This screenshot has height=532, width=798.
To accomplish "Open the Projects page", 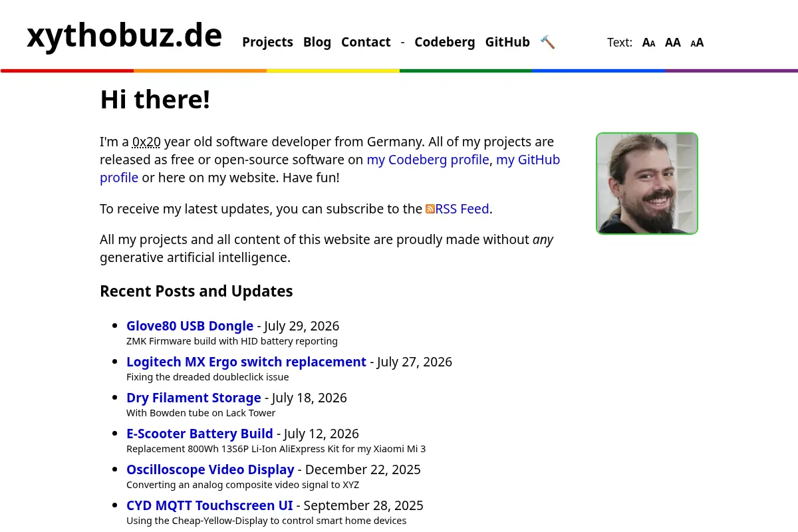I will [x=267, y=42].
